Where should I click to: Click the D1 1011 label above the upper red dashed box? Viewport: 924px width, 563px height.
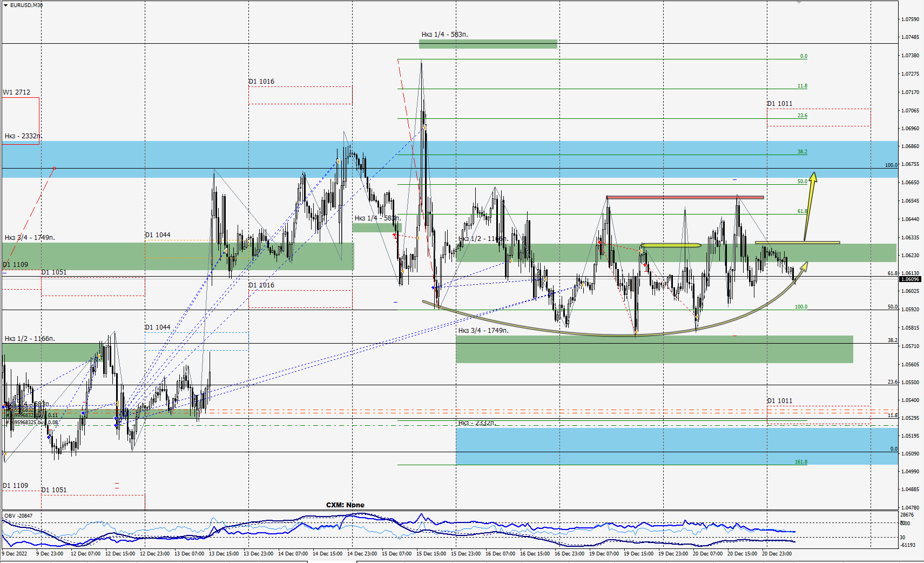click(x=780, y=104)
